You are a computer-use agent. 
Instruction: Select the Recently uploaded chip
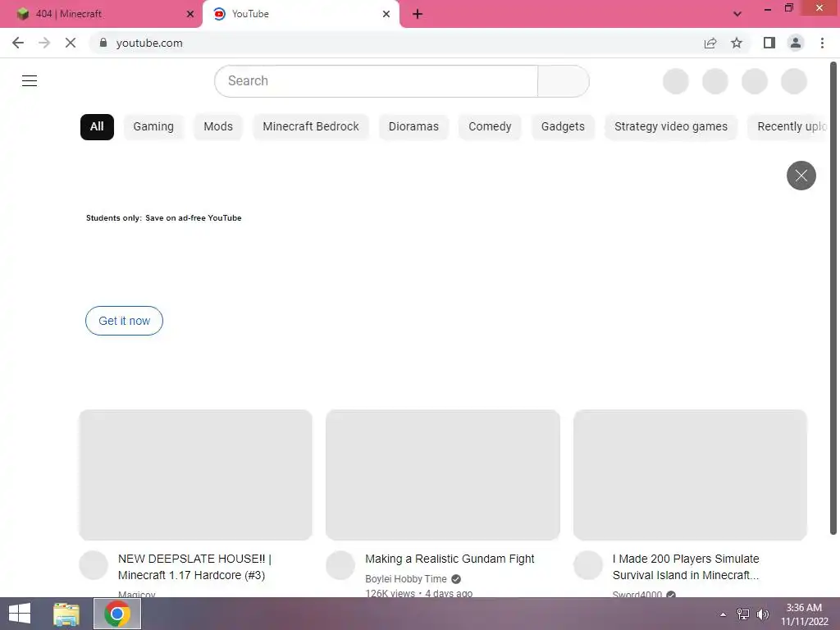point(788,127)
